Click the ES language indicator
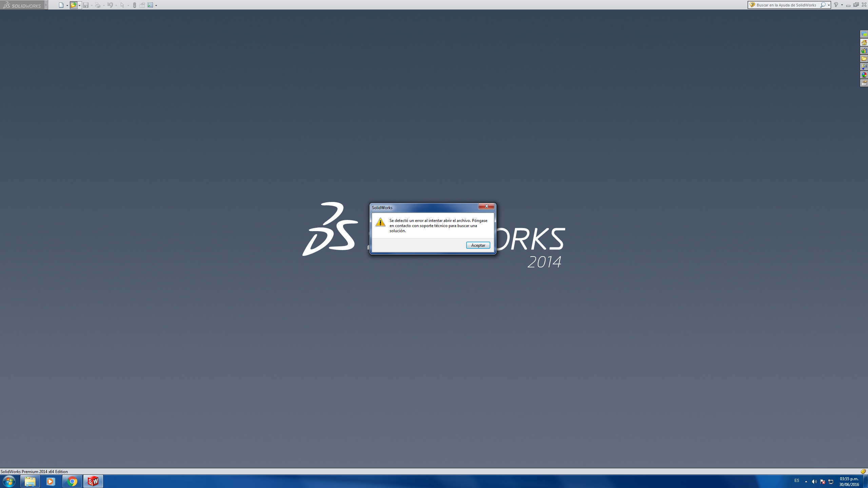The height and width of the screenshot is (488, 868). point(797,481)
